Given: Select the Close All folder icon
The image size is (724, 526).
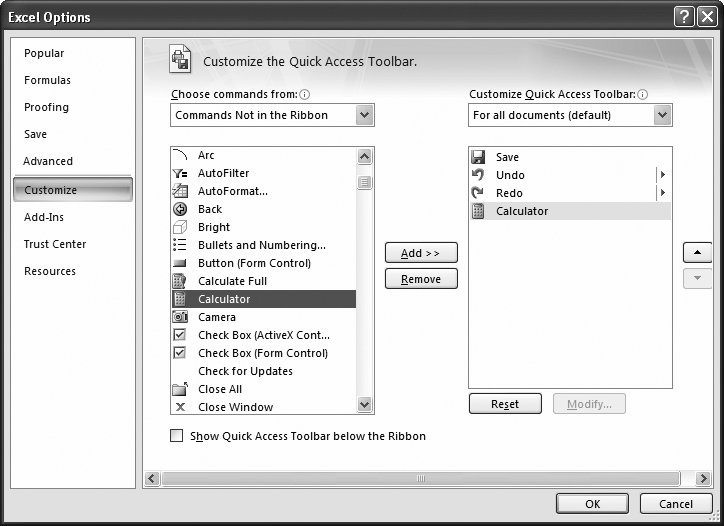Looking at the screenshot, I should click(180, 389).
